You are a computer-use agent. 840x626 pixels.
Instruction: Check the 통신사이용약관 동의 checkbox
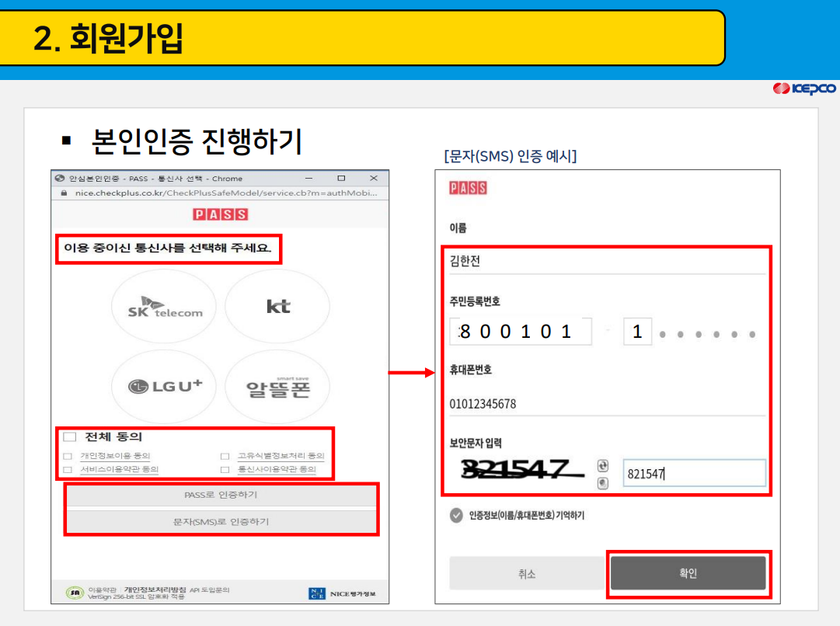[x=225, y=470]
